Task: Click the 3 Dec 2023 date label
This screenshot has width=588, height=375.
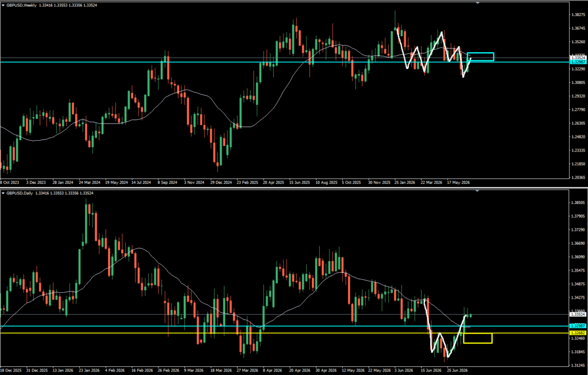Action: point(36,183)
